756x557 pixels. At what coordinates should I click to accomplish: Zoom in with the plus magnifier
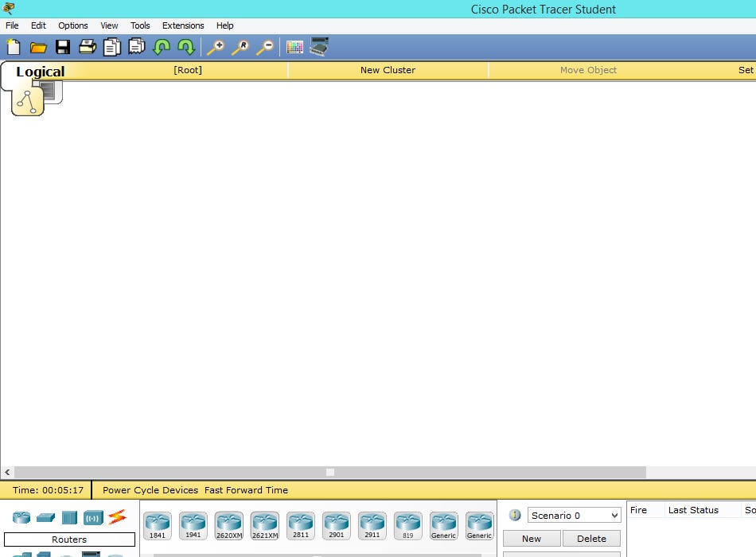click(x=216, y=47)
